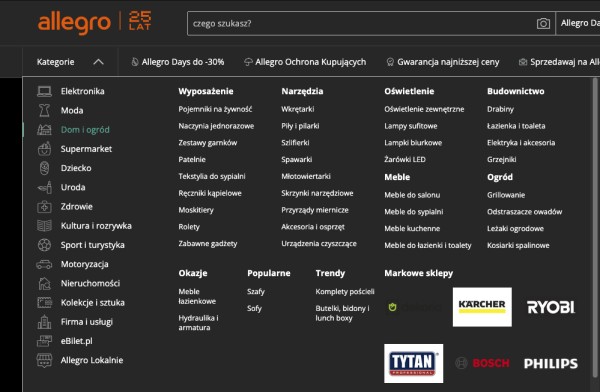Open the Ryobi brand store logo
This screenshot has width=600, height=392.
(551, 307)
